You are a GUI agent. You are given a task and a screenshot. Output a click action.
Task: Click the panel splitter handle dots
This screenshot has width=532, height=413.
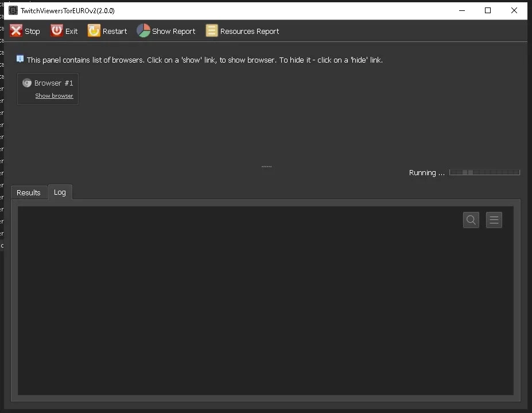pos(266,167)
